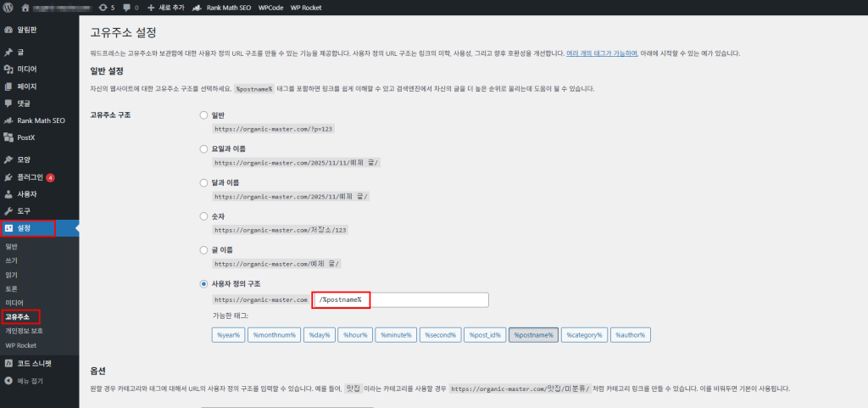Click base URL https://organic-master.com beside input

click(x=261, y=299)
